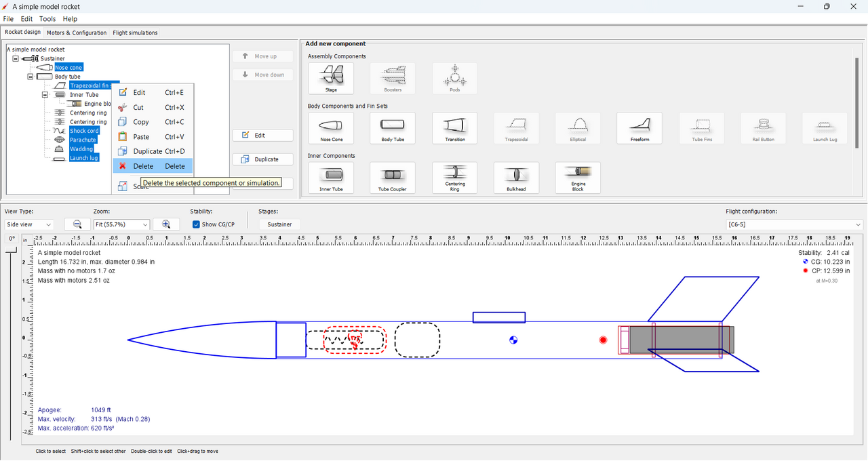Screen dimensions: 868x461
Task: Collapse the Sustainer tree node
Action: click(16, 59)
